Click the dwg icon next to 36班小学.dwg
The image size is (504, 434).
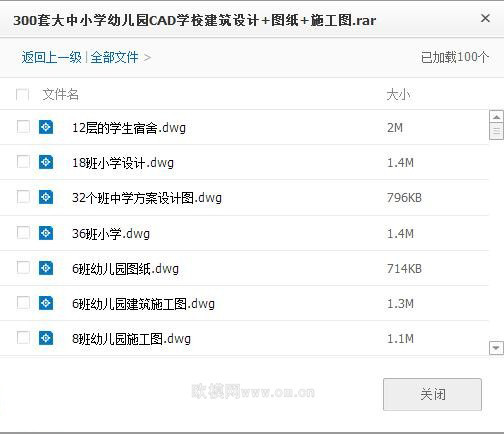(x=46, y=233)
